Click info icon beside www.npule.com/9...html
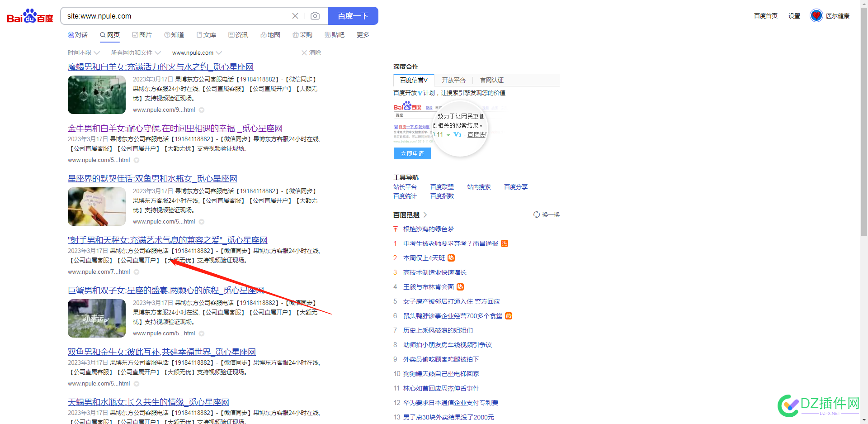The height and width of the screenshot is (424, 868). pyautogui.click(x=202, y=110)
